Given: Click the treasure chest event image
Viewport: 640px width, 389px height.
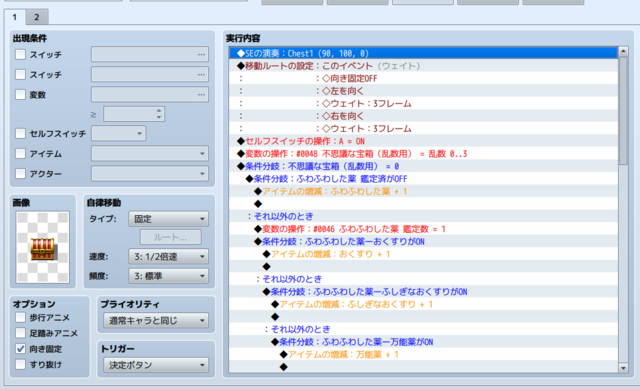Looking at the screenshot, I should (42, 247).
